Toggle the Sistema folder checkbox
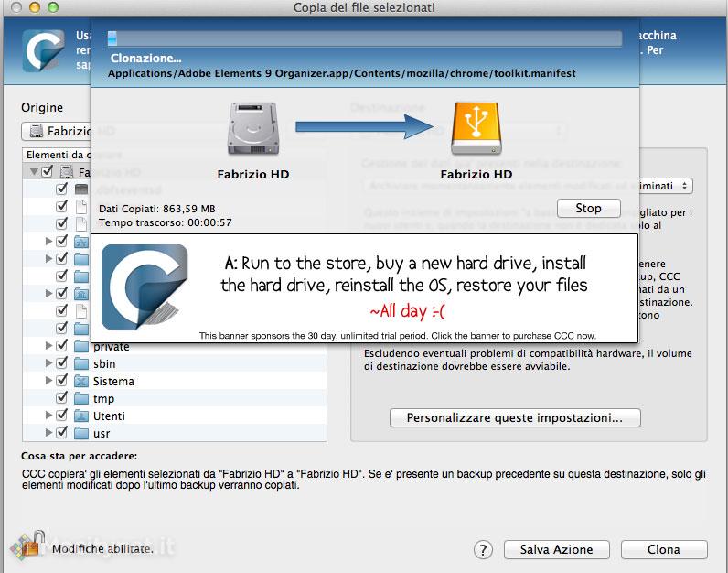Image resolution: width=728 pixels, height=573 pixels. click(x=61, y=381)
